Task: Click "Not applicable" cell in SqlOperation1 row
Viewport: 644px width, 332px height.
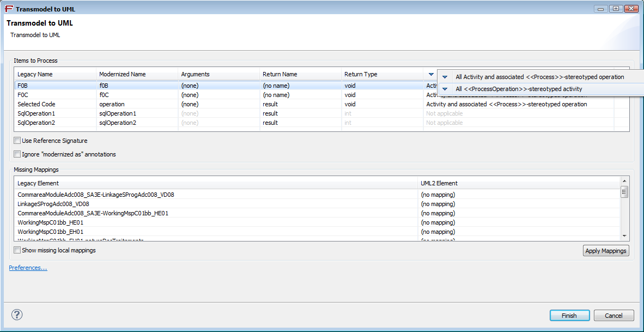Action: click(519, 113)
